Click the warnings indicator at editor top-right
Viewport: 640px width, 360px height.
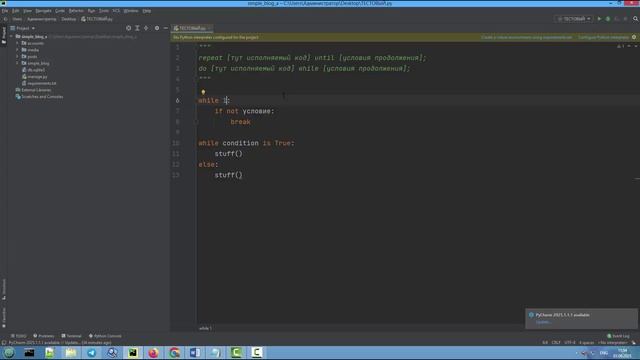621,47
